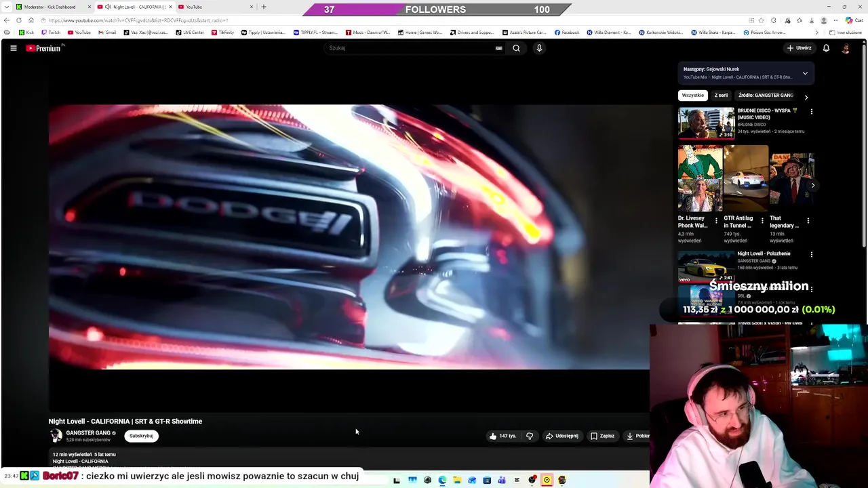Open the LIVE Center bookmark
The width and height of the screenshot is (868, 488).
[x=190, y=33]
